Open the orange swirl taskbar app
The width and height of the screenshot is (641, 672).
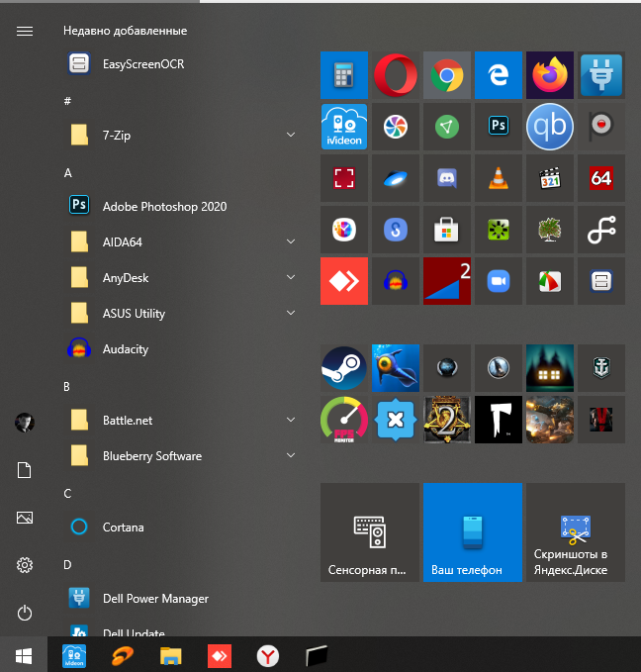122,656
